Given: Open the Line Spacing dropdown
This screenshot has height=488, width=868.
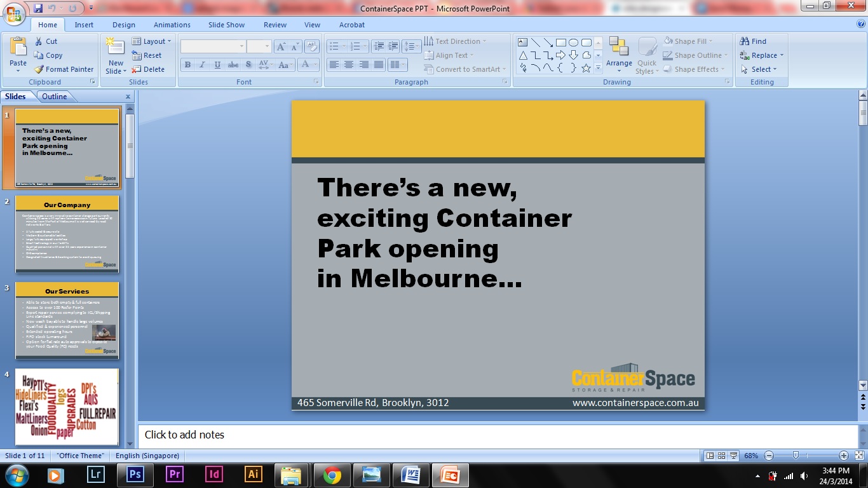Looking at the screenshot, I should click(412, 46).
